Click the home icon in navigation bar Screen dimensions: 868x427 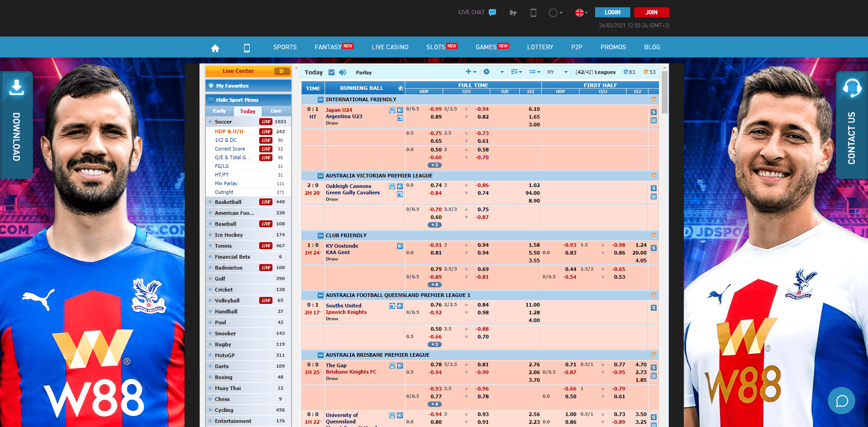[215, 48]
